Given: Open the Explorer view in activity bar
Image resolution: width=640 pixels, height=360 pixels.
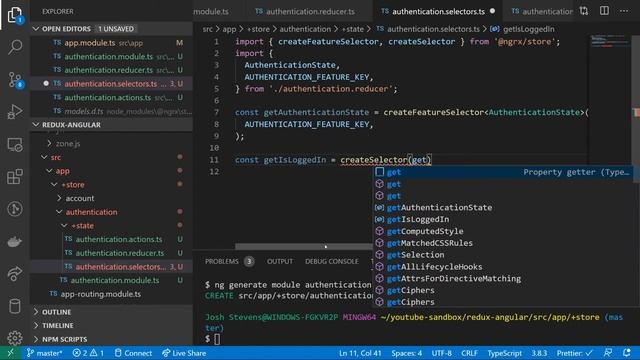Looking at the screenshot, I should click(x=15, y=15).
